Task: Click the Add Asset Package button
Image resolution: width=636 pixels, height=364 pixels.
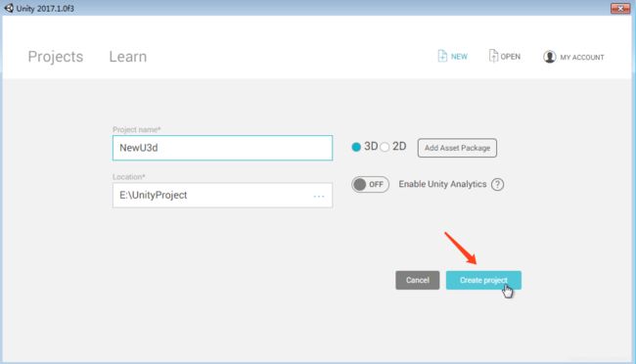Action: point(457,148)
